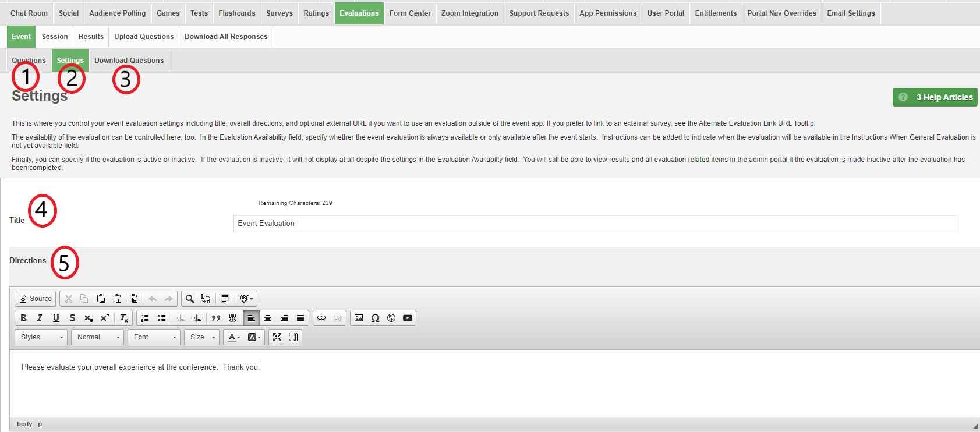
Task: Maximize the editor window
Action: coord(277,337)
